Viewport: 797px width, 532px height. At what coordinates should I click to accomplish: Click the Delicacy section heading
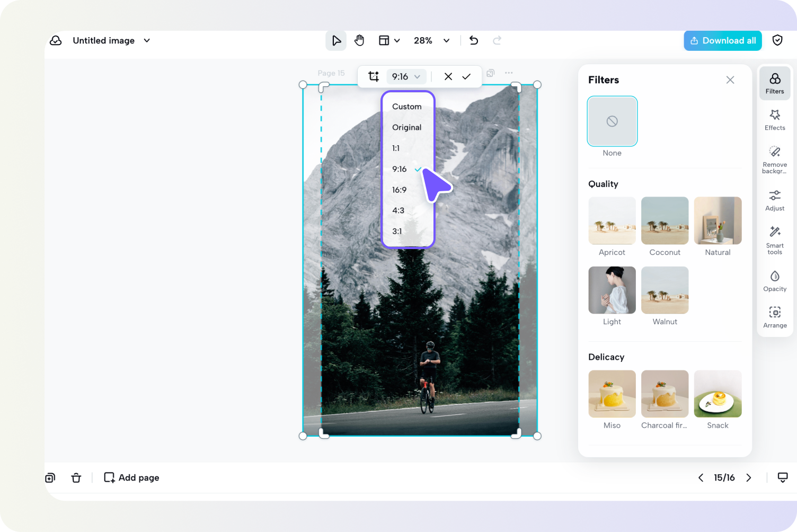pos(606,357)
